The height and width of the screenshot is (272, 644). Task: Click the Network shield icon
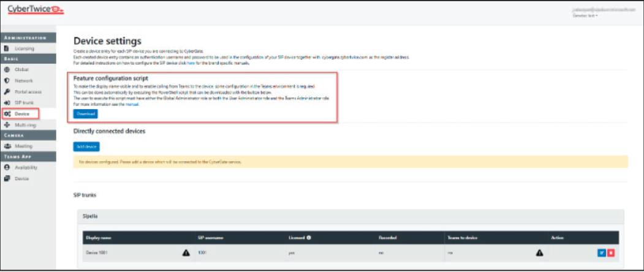[x=7, y=81]
